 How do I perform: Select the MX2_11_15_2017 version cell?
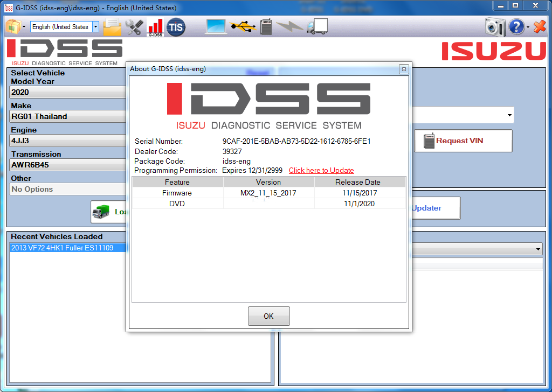tap(268, 193)
